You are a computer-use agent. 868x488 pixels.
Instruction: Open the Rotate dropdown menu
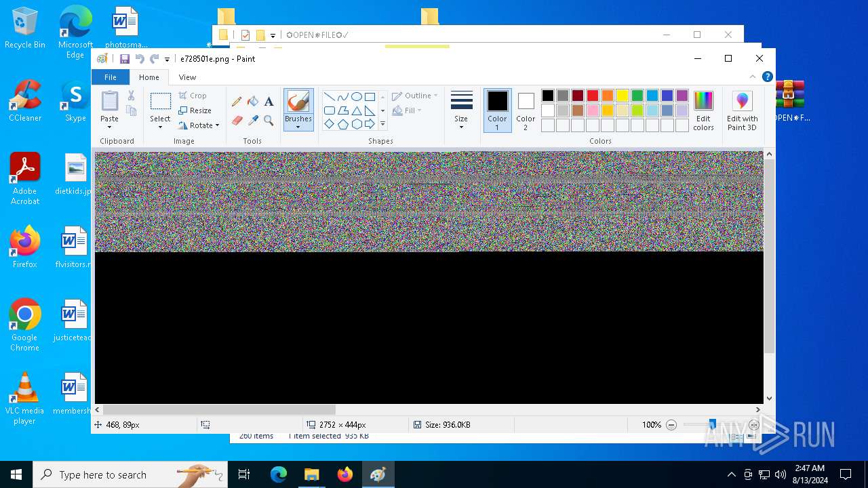pyautogui.click(x=199, y=125)
